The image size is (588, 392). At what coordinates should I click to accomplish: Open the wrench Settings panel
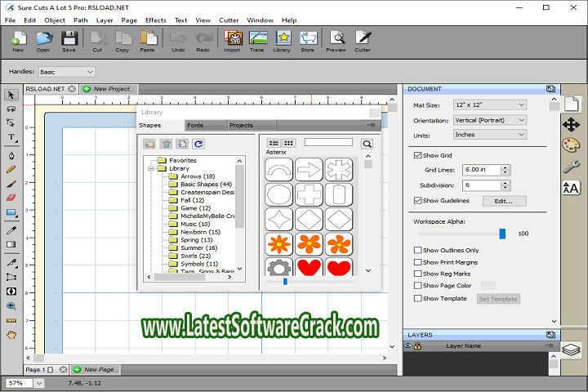coord(571,166)
